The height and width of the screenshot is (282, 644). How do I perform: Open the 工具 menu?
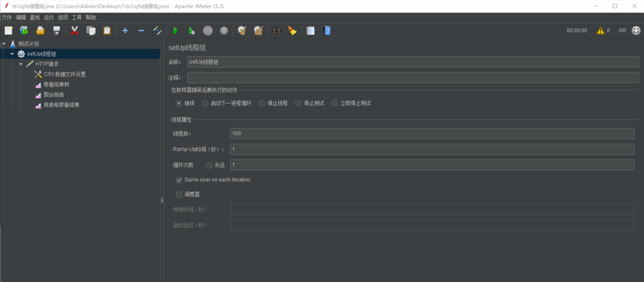pos(77,17)
